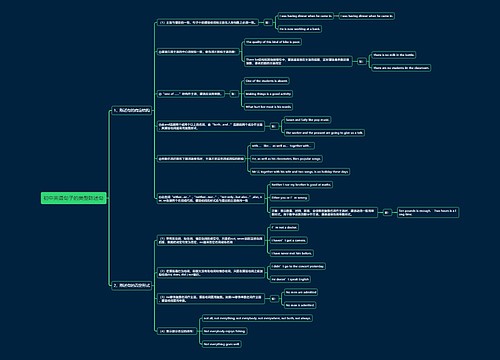Select the "Not everybody enjoys fishing" node
This screenshot has height=360, width=500.
[225, 331]
